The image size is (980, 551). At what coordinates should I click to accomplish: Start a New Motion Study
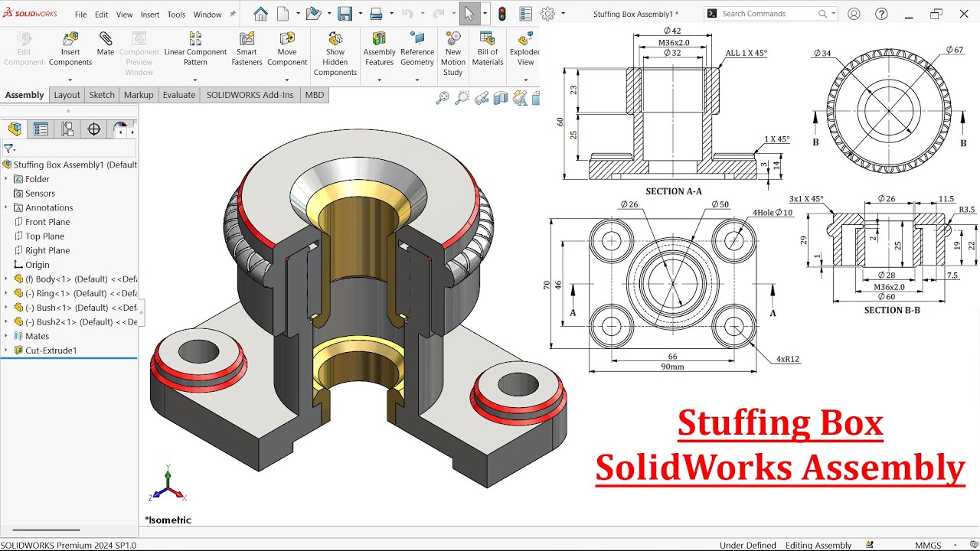click(453, 54)
